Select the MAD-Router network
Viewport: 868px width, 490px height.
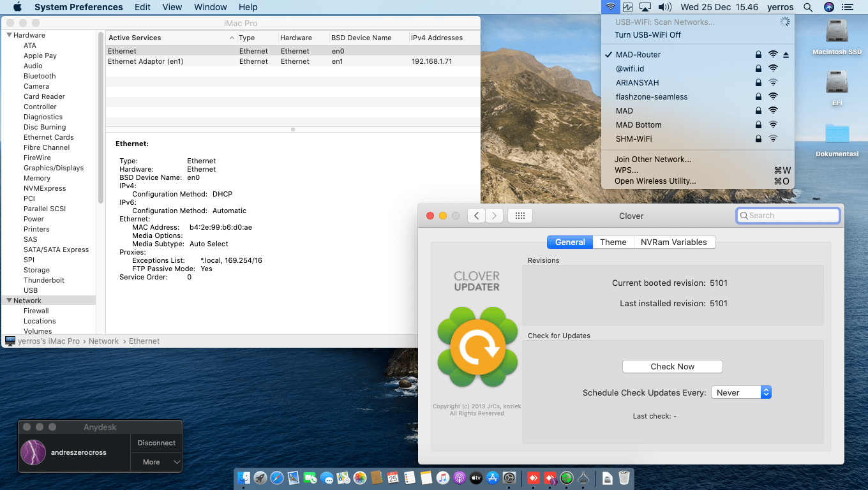click(638, 55)
